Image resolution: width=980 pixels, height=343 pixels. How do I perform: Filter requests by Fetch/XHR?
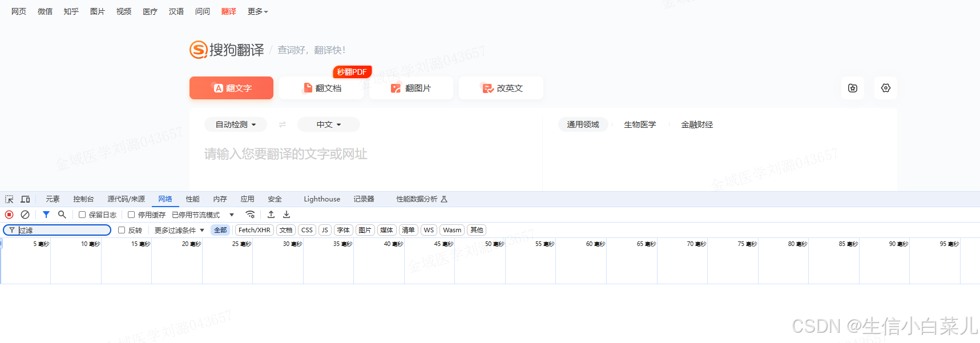[x=255, y=230]
